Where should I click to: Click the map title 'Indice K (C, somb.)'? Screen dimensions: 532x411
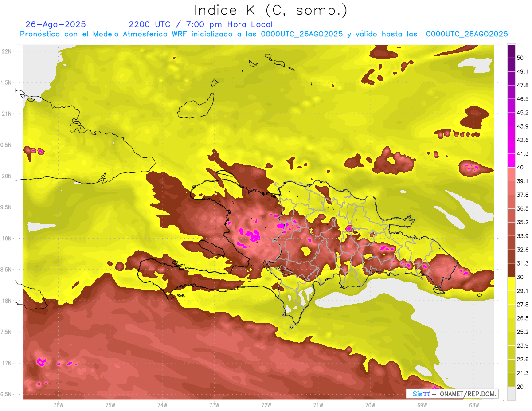(x=271, y=10)
